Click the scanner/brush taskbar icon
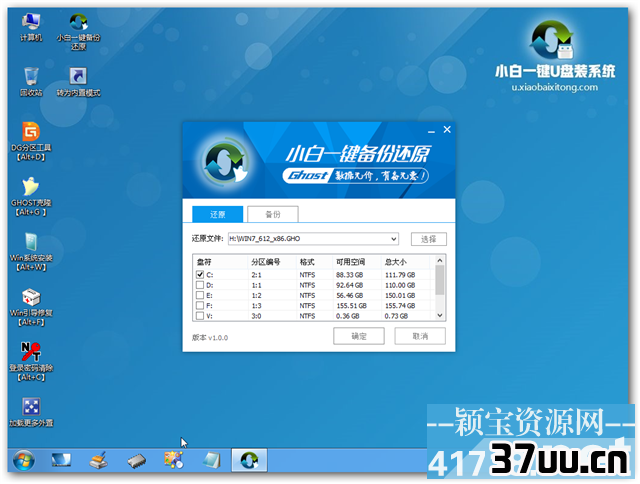This screenshot has height=484, width=640. [x=98, y=460]
